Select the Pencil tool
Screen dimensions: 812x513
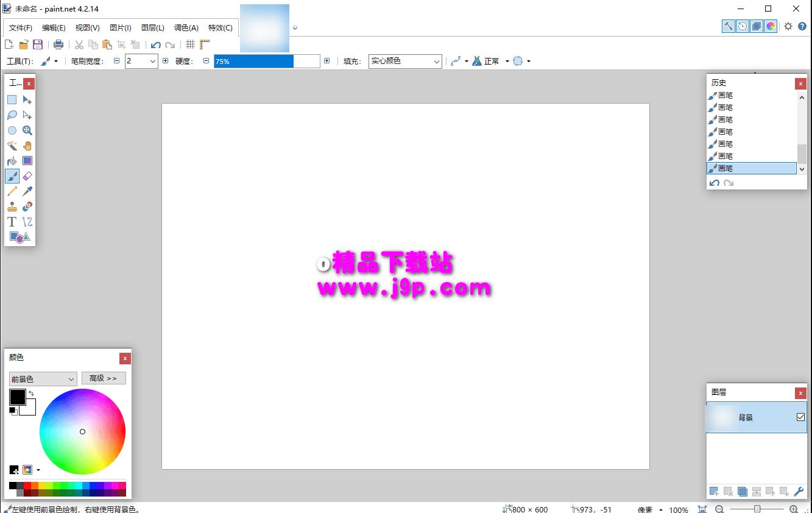click(12, 191)
